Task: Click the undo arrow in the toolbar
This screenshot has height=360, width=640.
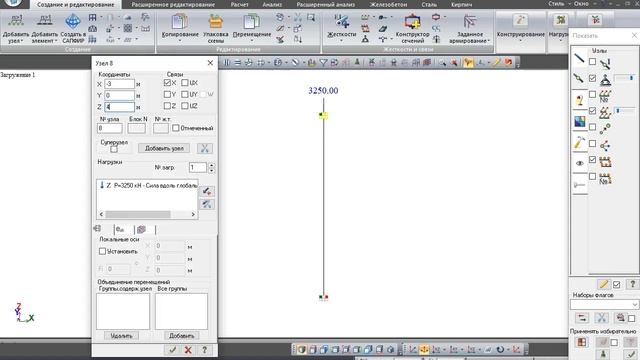Action: [x=508, y=62]
